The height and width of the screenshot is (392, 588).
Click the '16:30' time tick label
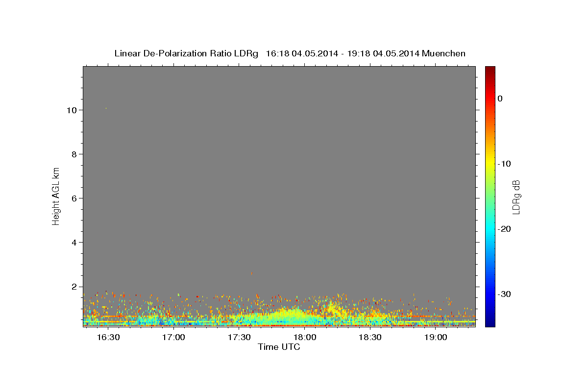pos(108,338)
